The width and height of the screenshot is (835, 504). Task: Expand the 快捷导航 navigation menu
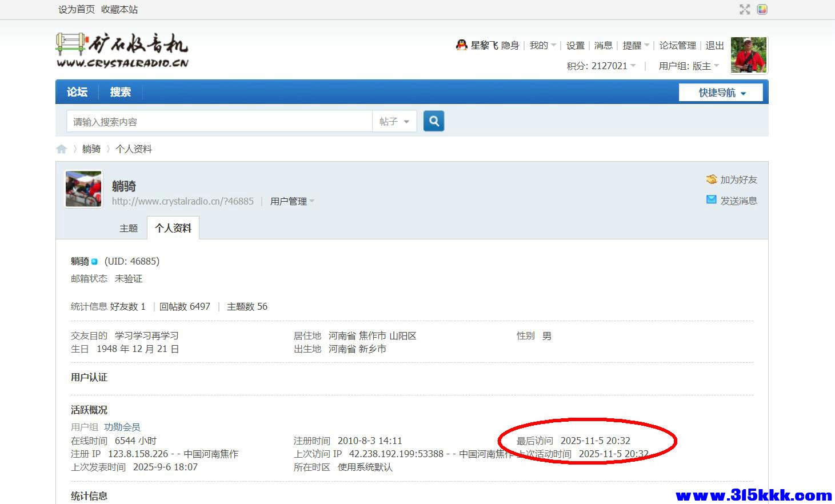721,91
